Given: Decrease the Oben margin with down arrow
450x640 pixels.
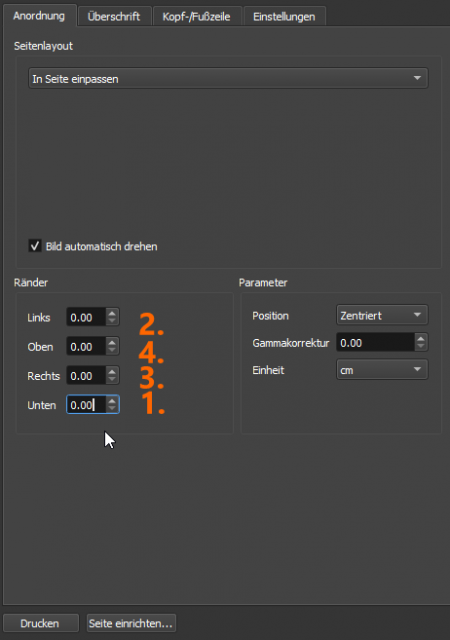Looking at the screenshot, I should click(112, 350).
